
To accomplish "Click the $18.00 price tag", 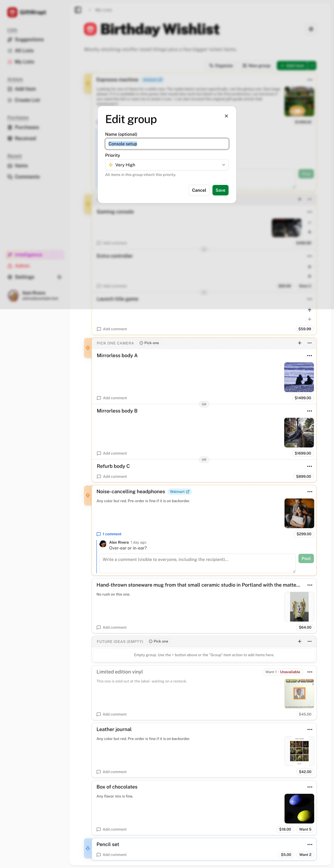I will click(285, 829).
